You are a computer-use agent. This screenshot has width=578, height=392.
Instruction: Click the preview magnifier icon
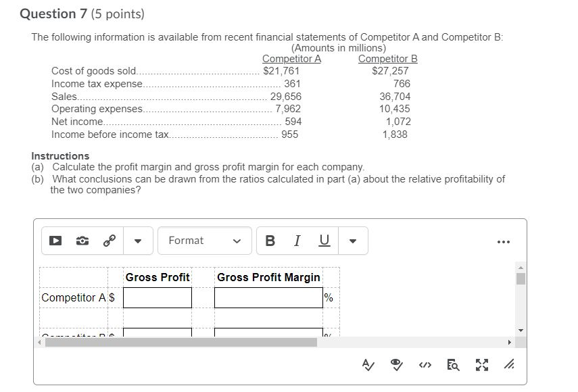453,365
